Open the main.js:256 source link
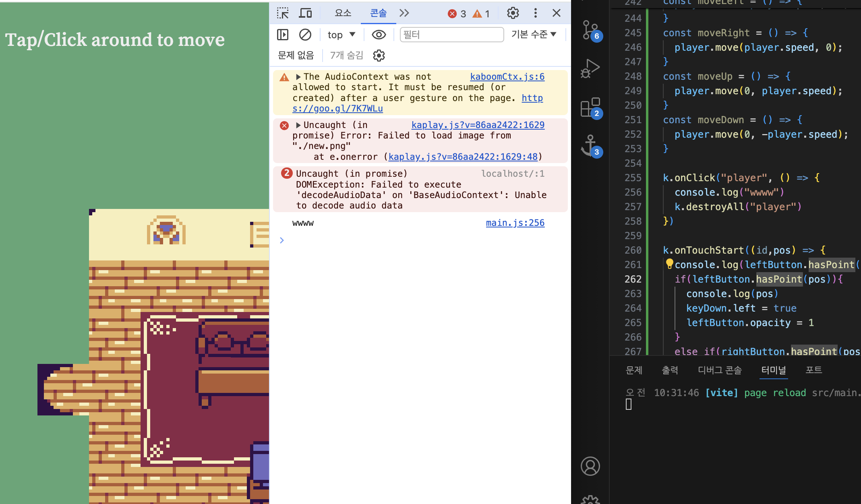Screen dimensions: 861x504 (515, 223)
